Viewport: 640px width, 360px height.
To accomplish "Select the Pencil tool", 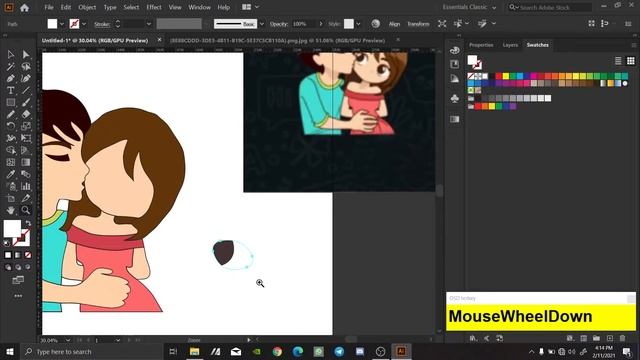I will (x=11, y=114).
